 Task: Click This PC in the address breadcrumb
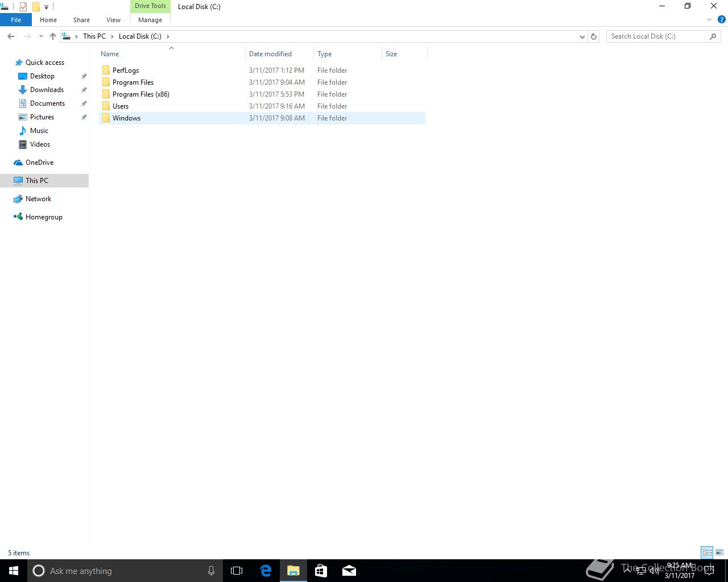[x=94, y=36]
